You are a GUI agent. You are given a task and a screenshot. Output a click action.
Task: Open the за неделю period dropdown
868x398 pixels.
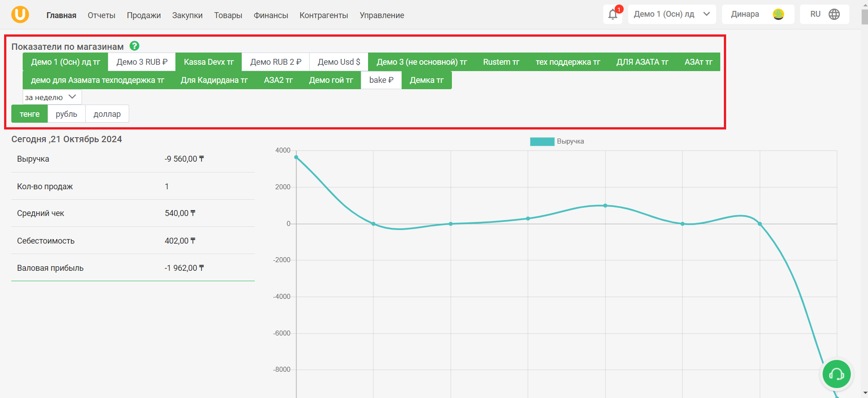point(52,97)
